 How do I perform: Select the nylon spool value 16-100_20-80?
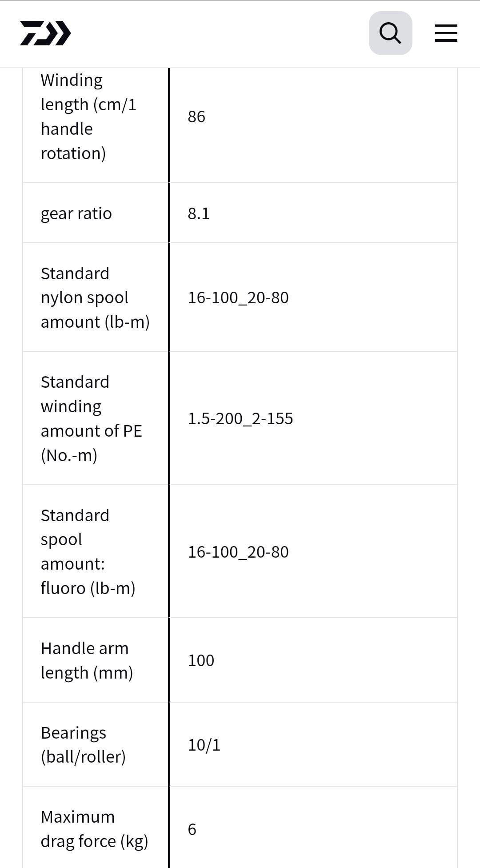click(238, 297)
